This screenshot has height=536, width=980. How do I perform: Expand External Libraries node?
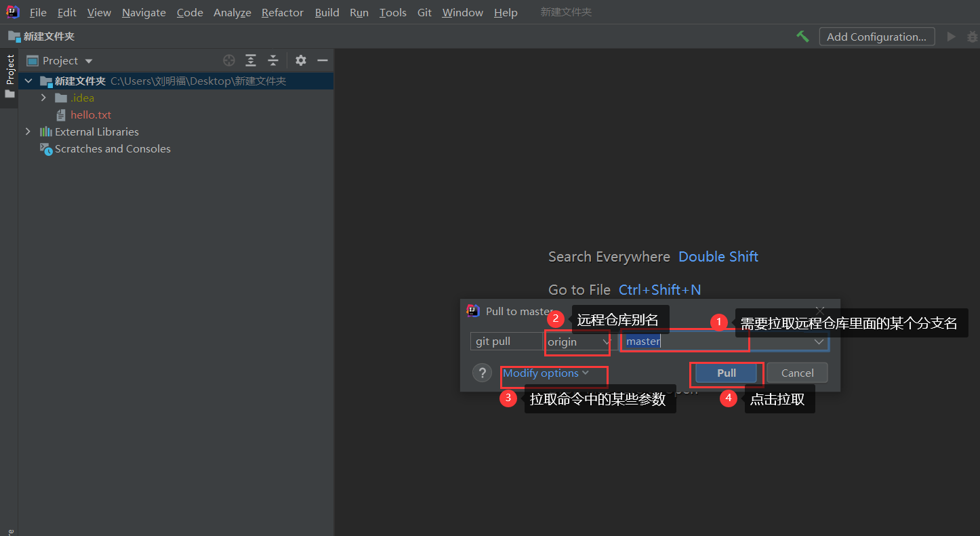pos(28,131)
